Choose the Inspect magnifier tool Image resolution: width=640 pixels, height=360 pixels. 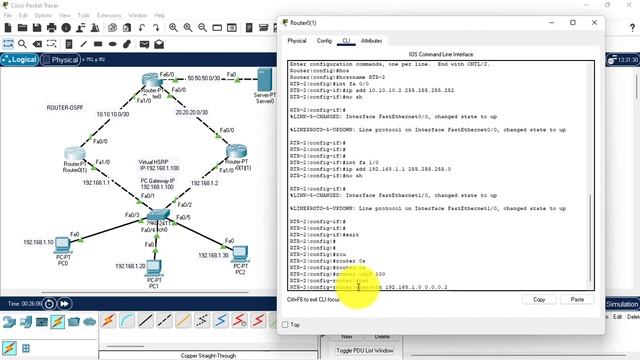(x=22, y=44)
